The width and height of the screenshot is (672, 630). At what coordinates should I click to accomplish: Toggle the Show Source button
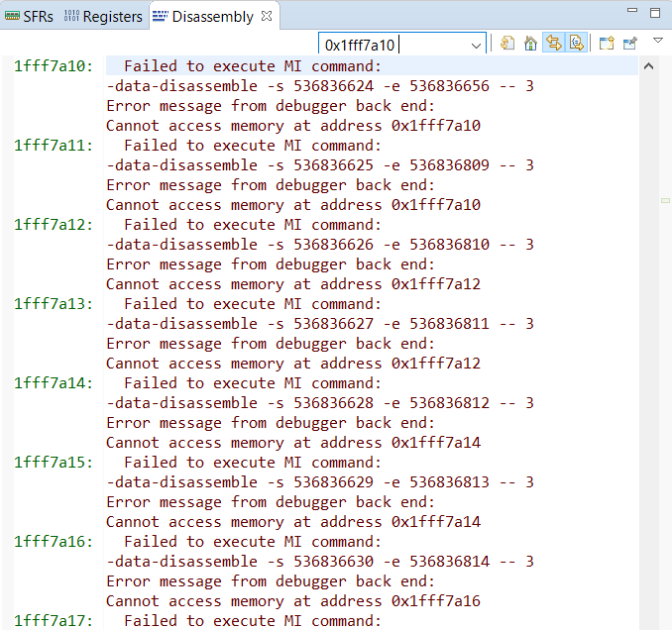pos(577,43)
